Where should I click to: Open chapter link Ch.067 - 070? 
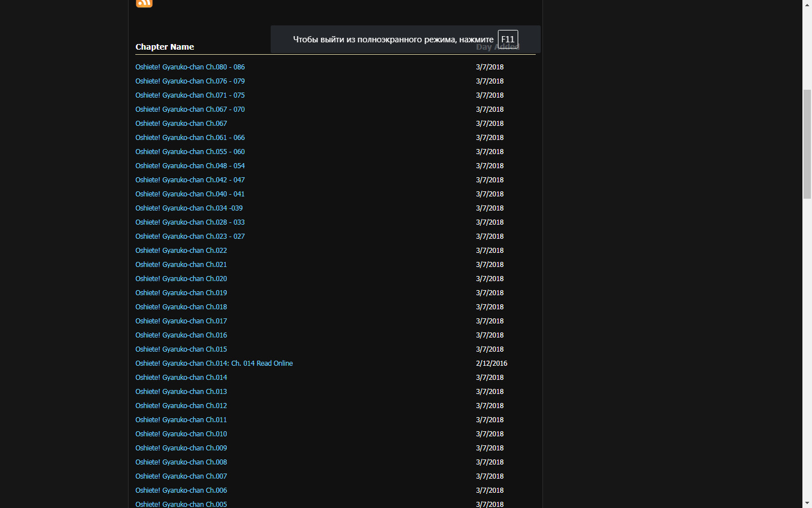(x=189, y=110)
